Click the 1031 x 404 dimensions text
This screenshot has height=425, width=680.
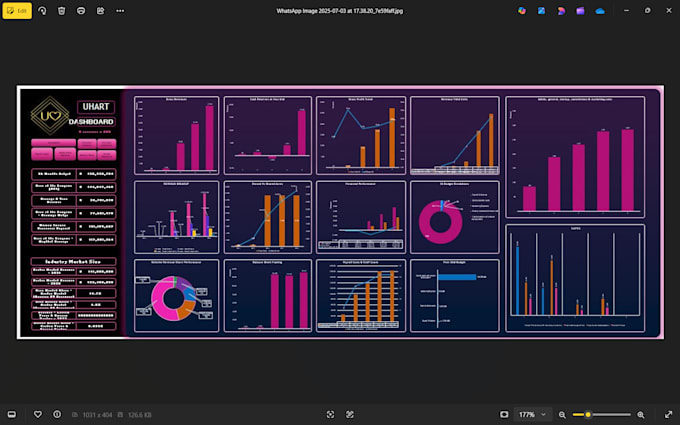coord(97,415)
